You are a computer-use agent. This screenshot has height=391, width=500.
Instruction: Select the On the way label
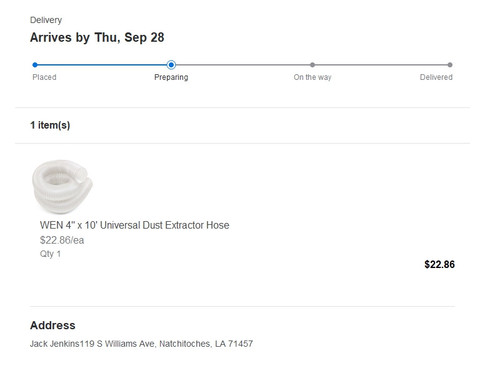[x=312, y=77]
